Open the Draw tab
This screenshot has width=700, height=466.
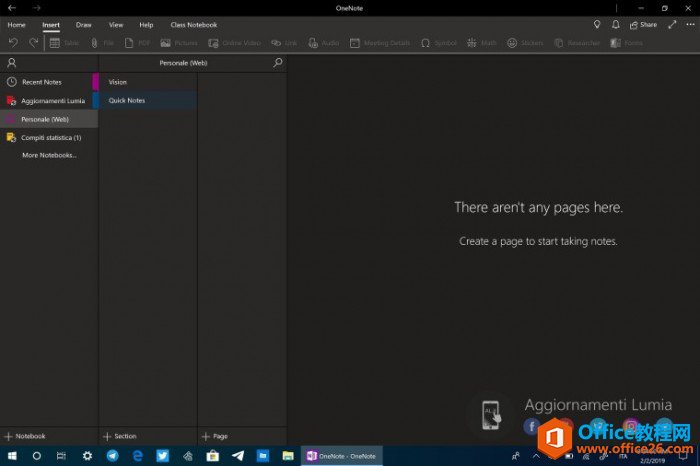83,25
